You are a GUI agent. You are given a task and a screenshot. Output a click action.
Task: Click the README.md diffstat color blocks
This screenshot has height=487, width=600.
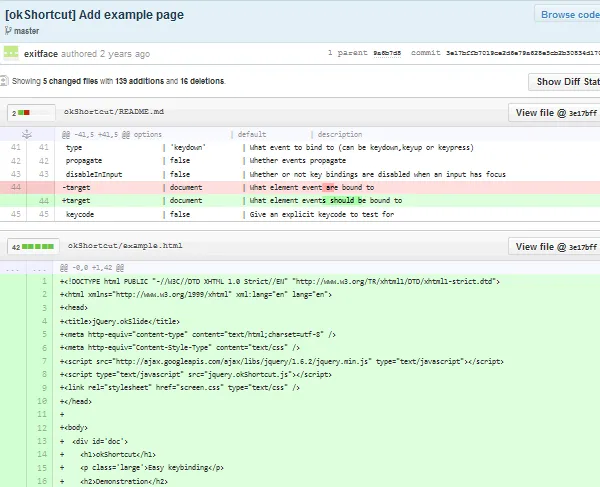pyautogui.click(x=24, y=113)
